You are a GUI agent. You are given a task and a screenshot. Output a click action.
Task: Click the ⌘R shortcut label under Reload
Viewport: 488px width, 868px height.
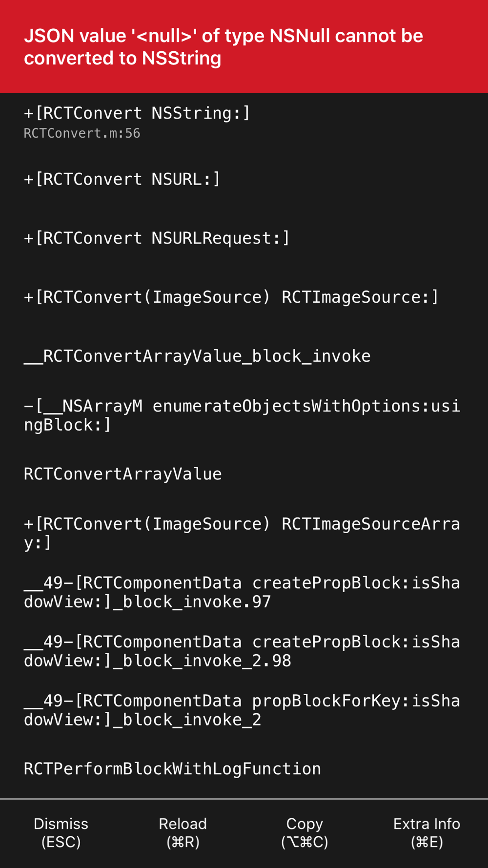tap(183, 842)
